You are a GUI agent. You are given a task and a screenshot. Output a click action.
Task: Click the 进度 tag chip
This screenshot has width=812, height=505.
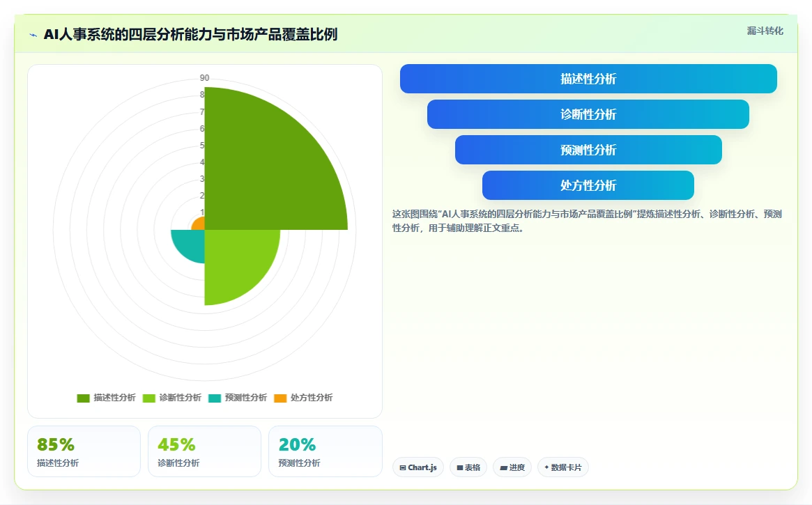[512, 467]
